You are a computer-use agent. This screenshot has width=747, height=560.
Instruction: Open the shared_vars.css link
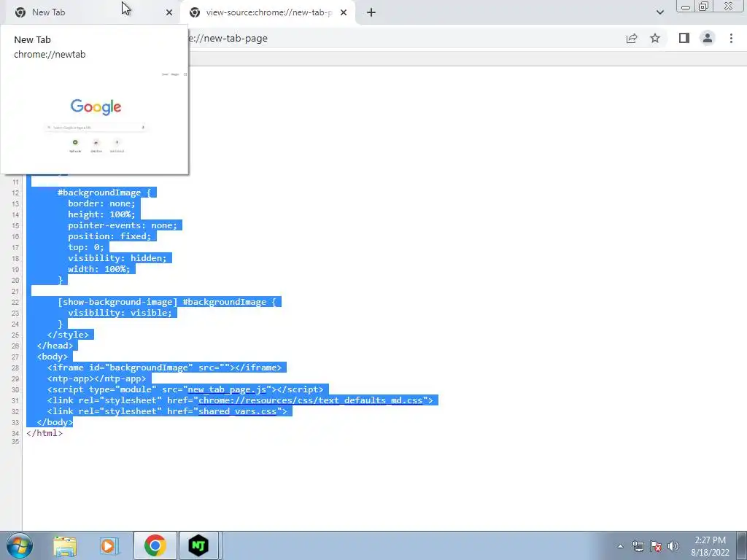tap(237, 411)
